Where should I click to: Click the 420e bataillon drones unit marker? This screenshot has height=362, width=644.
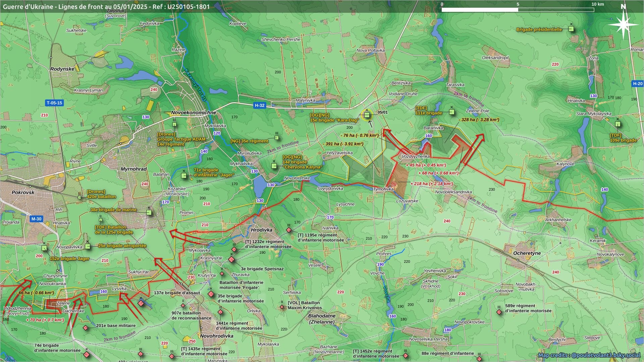(x=79, y=197)
